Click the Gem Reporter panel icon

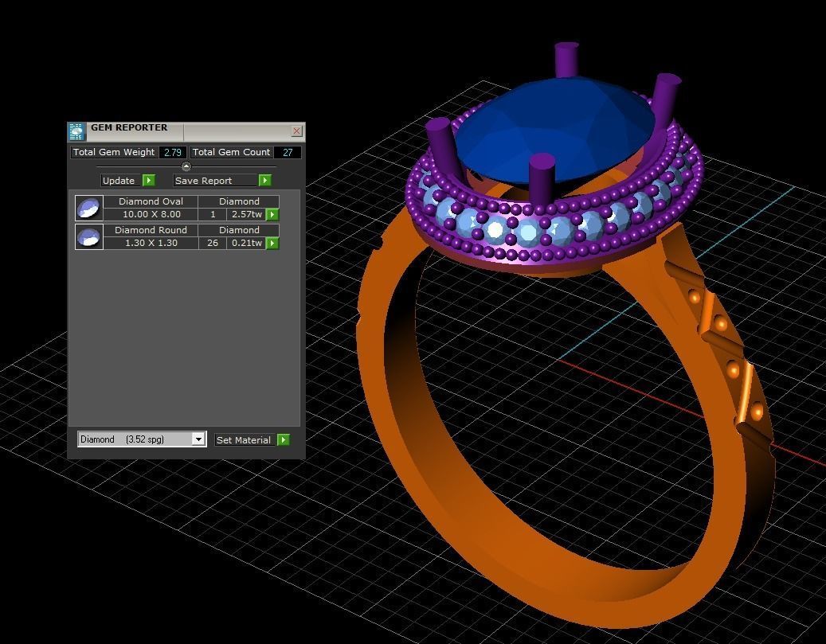[x=77, y=131]
